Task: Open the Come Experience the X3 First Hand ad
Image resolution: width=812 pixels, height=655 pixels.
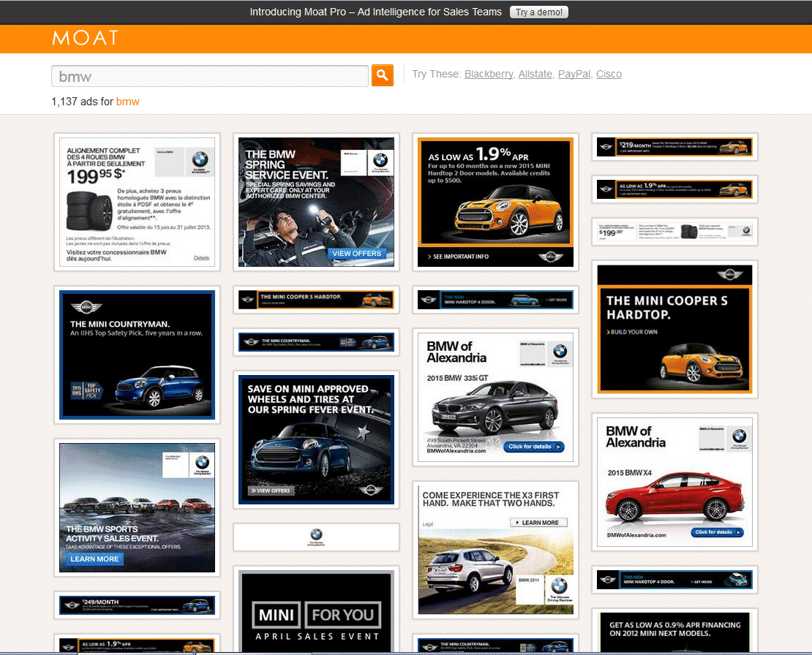Action: (495, 550)
